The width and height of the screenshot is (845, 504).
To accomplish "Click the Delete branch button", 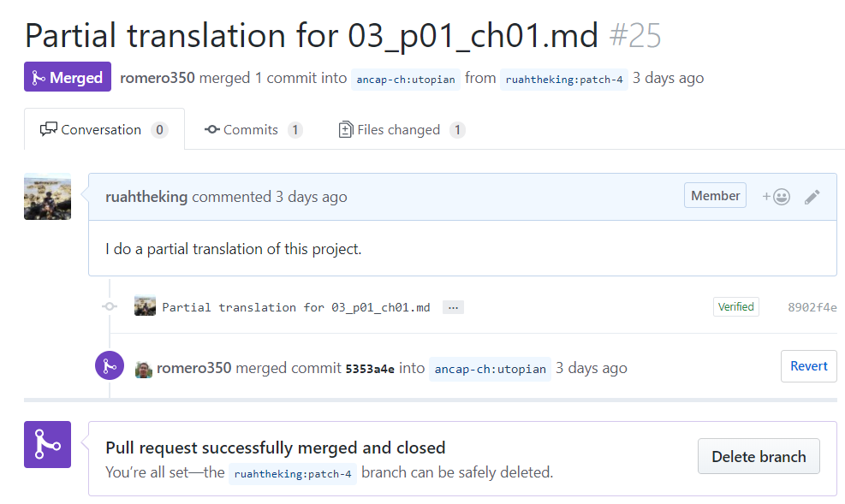I will click(x=759, y=457).
